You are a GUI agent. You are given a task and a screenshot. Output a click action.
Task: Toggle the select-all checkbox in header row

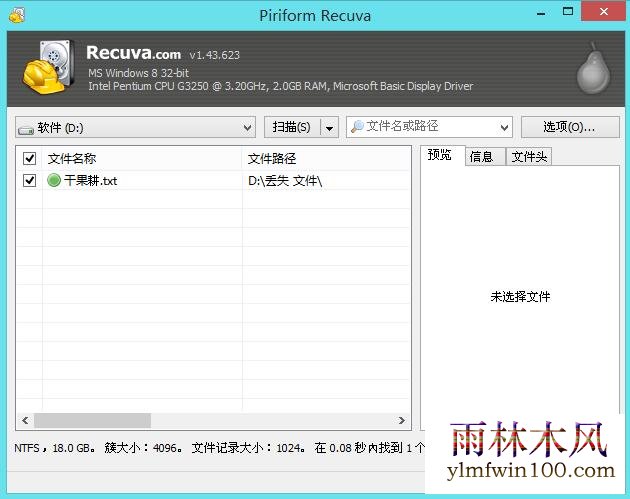[29, 158]
